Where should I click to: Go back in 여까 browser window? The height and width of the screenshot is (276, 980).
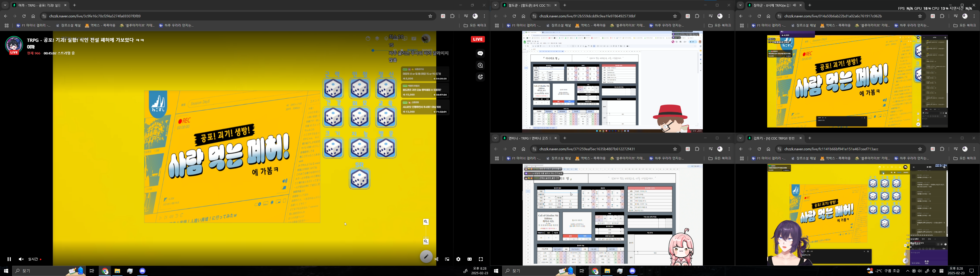pyautogui.click(x=5, y=16)
